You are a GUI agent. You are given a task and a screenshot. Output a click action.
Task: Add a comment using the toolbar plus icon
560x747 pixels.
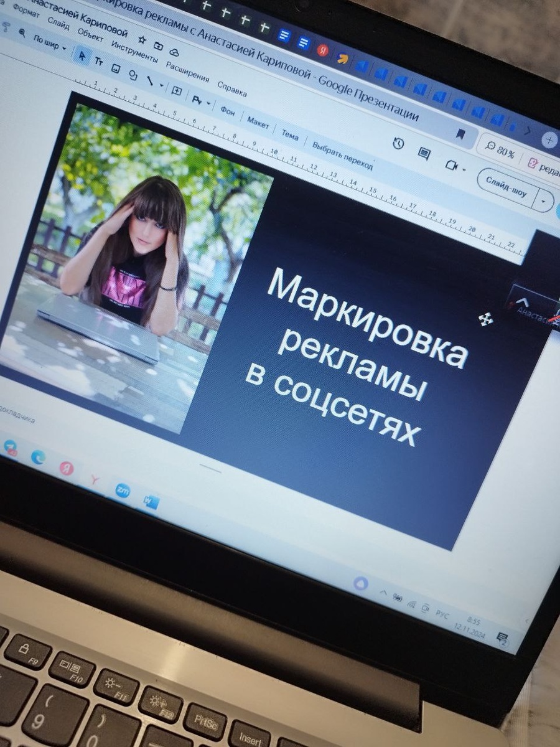[177, 91]
